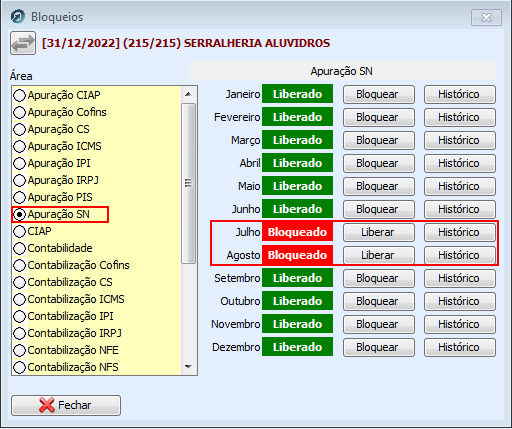Open Histórico for Dezembro
Viewport: 512px width, 429px height.
pyautogui.click(x=460, y=347)
